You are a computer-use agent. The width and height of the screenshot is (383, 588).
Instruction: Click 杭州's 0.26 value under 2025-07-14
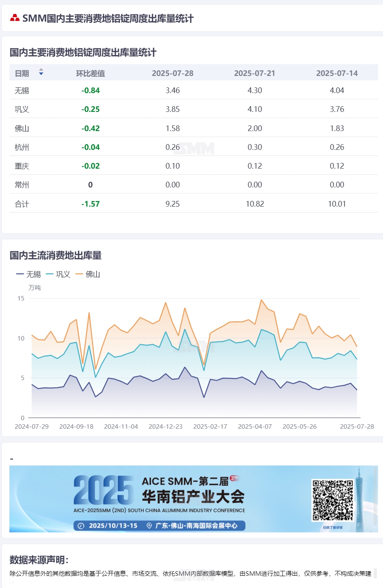tap(337, 147)
